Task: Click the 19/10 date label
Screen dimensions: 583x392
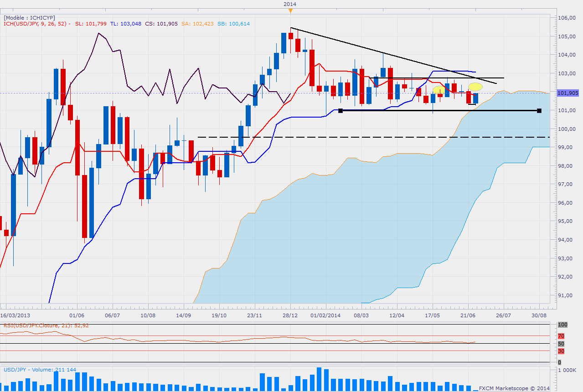Action: (x=219, y=315)
